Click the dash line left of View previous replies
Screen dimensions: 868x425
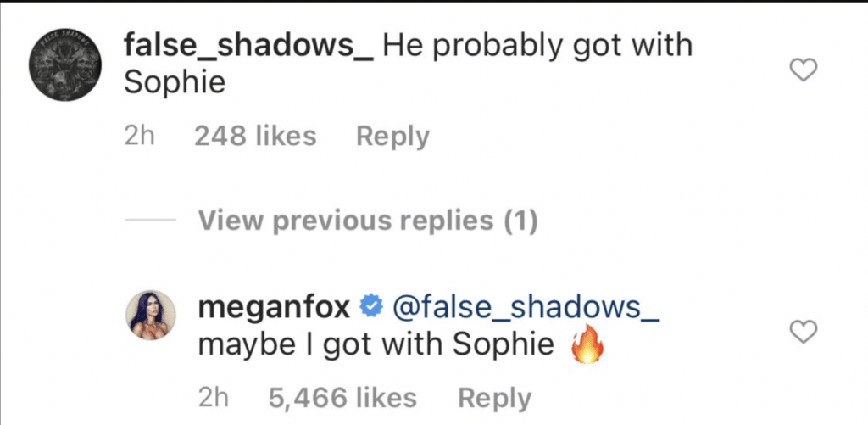pos(150,221)
